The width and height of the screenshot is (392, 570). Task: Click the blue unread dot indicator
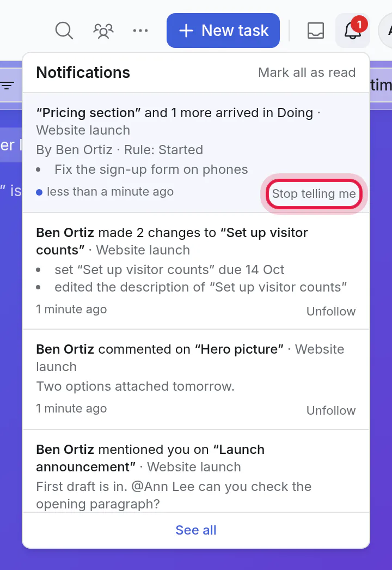point(39,192)
